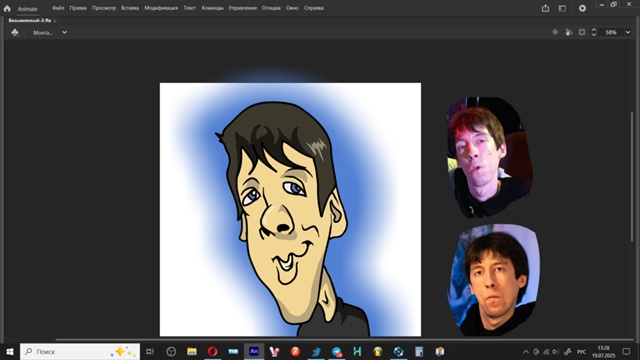Image resolution: width=640 pixels, height=360 pixels.
Task: Click the Telegram taskbar icon
Action: click(337, 351)
